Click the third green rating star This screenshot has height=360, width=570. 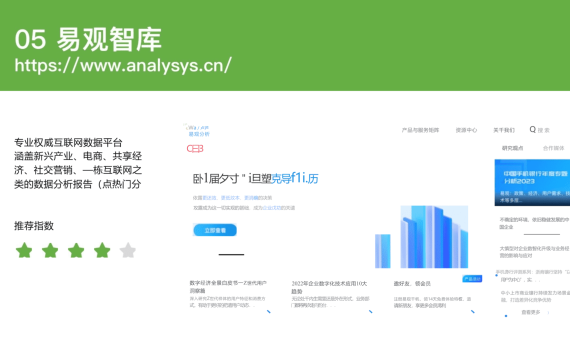[76, 250]
